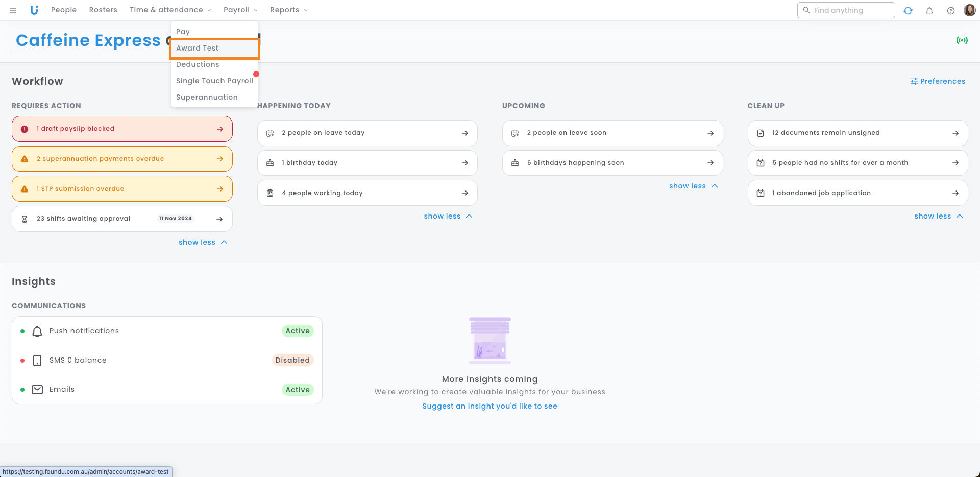The image size is (980, 477).
Task: Collapse Requires Action with show less
Action: (x=203, y=242)
